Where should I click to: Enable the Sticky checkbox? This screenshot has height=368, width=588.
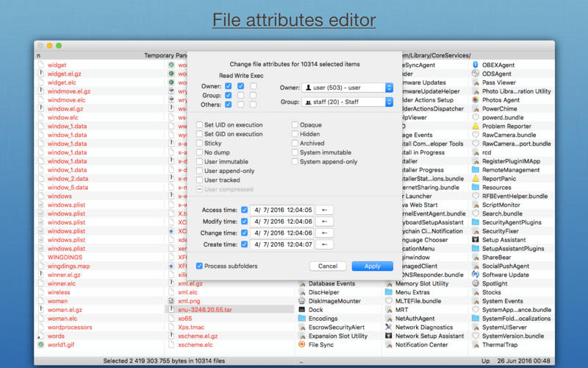[x=199, y=143]
